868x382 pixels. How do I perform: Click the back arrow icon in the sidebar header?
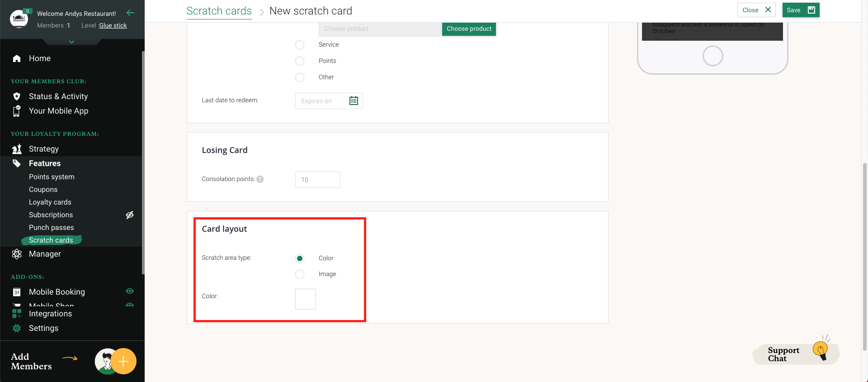click(131, 13)
